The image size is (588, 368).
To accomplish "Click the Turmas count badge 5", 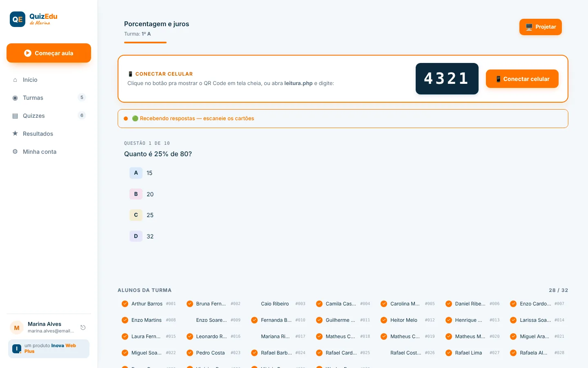I will pos(82,97).
